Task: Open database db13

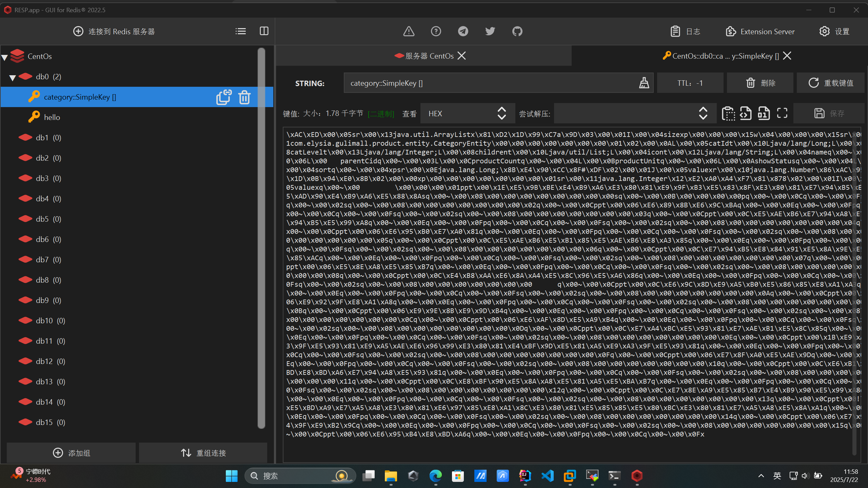Action: (x=51, y=382)
